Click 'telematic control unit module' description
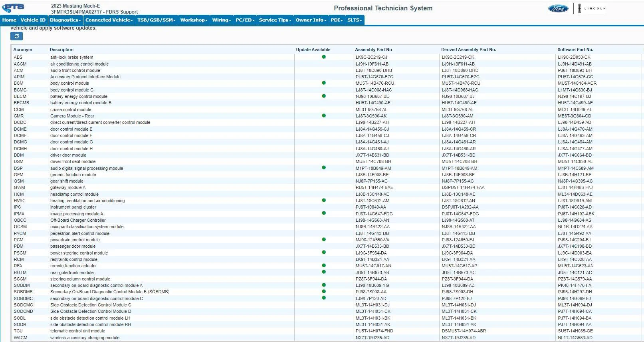Viewport: 644px width, 342px height. point(77,331)
